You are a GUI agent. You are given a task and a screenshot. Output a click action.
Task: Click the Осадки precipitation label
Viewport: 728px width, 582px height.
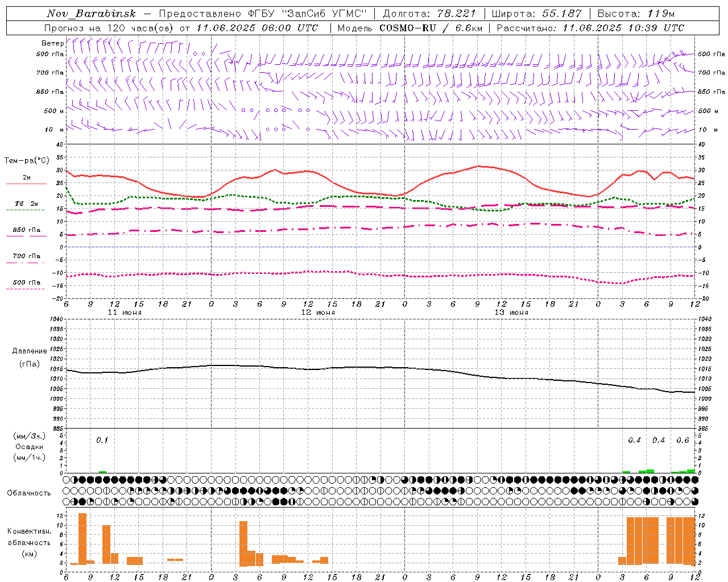point(29,447)
